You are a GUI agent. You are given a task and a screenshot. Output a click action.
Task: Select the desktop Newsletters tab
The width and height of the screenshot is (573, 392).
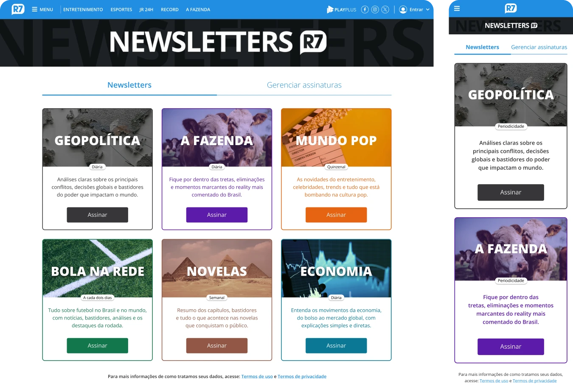129,85
